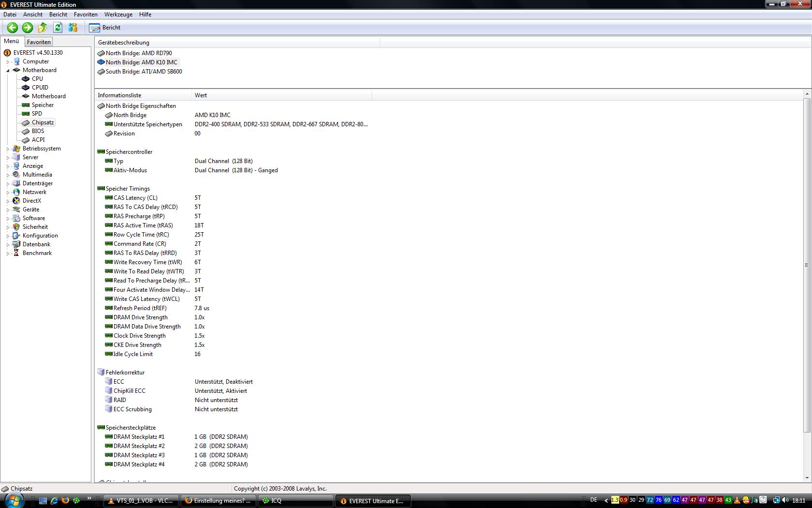Launch Firefox from quick launch

point(65,501)
